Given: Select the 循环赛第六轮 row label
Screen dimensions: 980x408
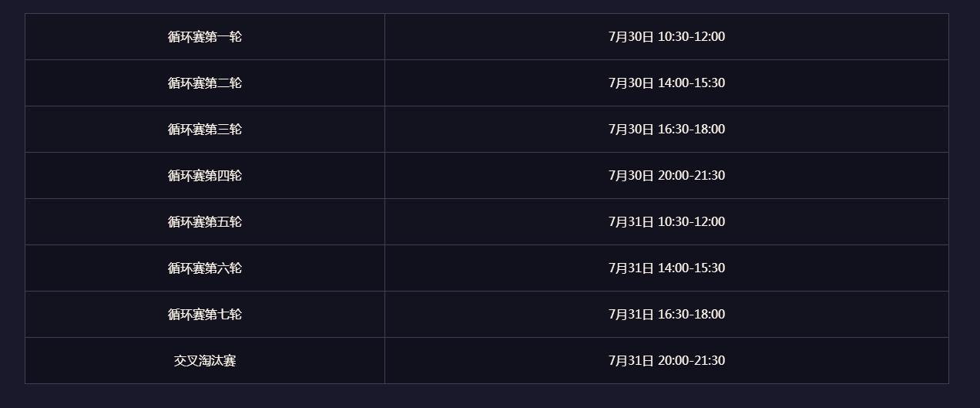Looking at the screenshot, I should pyautogui.click(x=205, y=268).
